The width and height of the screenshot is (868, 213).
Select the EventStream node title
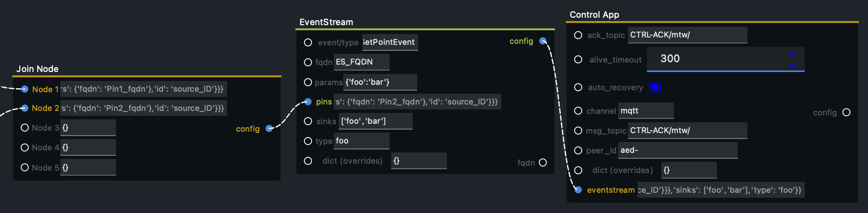click(x=326, y=22)
